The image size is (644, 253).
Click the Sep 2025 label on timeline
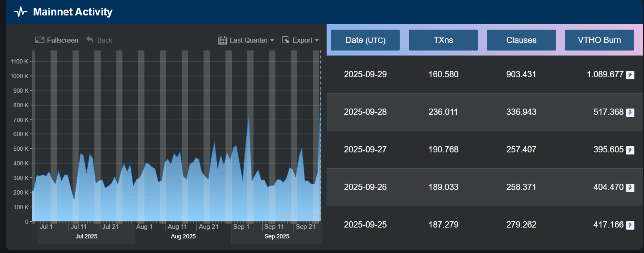pyautogui.click(x=276, y=236)
